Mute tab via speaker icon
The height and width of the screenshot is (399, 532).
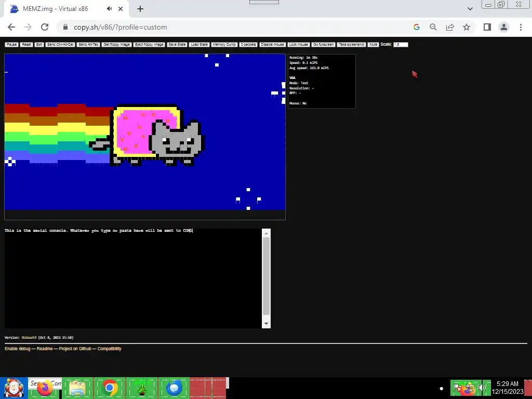109,9
